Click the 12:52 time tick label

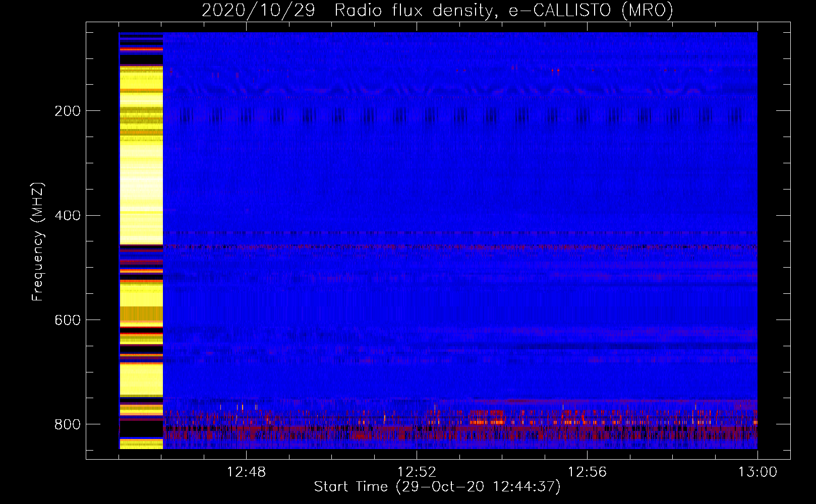point(417,472)
